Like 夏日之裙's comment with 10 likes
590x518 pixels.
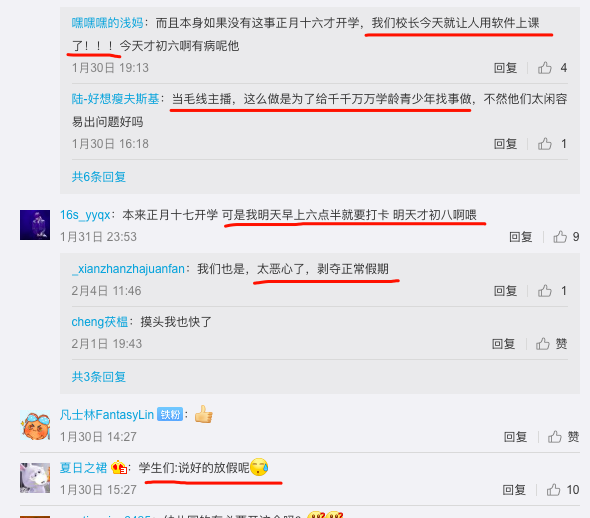click(554, 490)
